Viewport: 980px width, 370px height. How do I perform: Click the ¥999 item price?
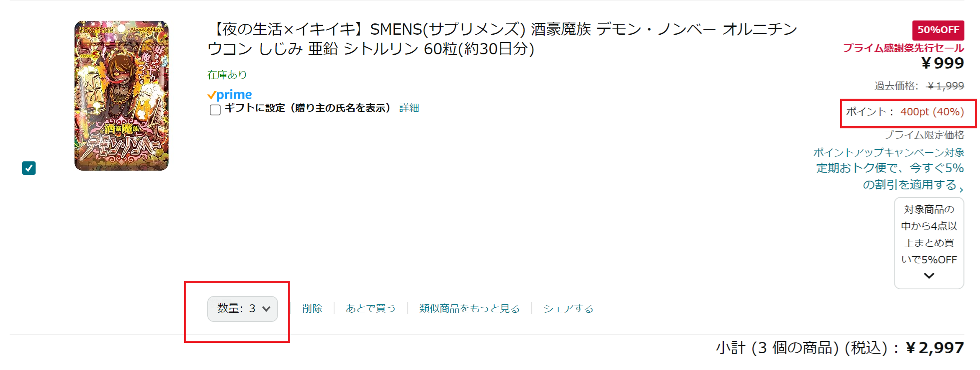[x=942, y=63]
